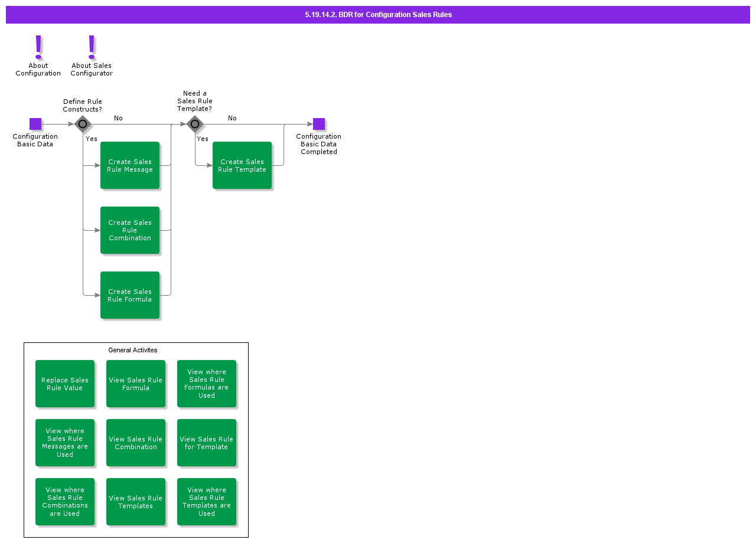Click the BDR for Configuration Sales Rules title bar
Image resolution: width=756 pixels, height=543 pixels.
[378, 15]
